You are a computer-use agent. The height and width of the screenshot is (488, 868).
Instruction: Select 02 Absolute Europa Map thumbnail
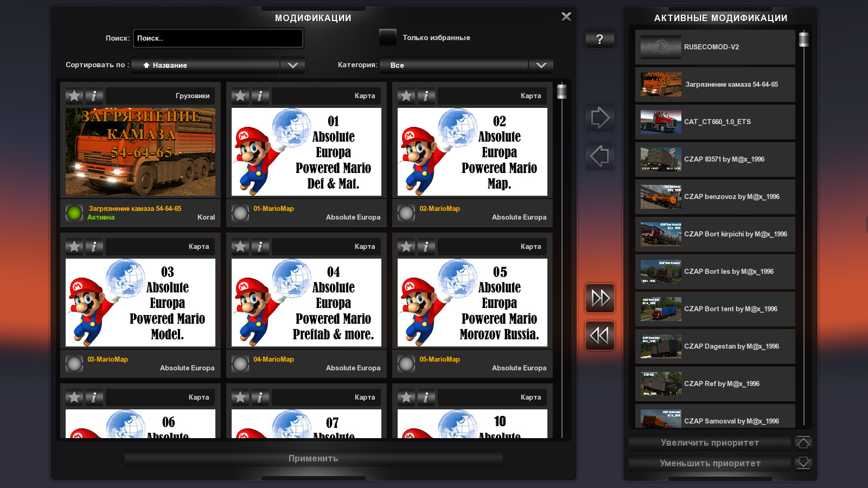473,152
